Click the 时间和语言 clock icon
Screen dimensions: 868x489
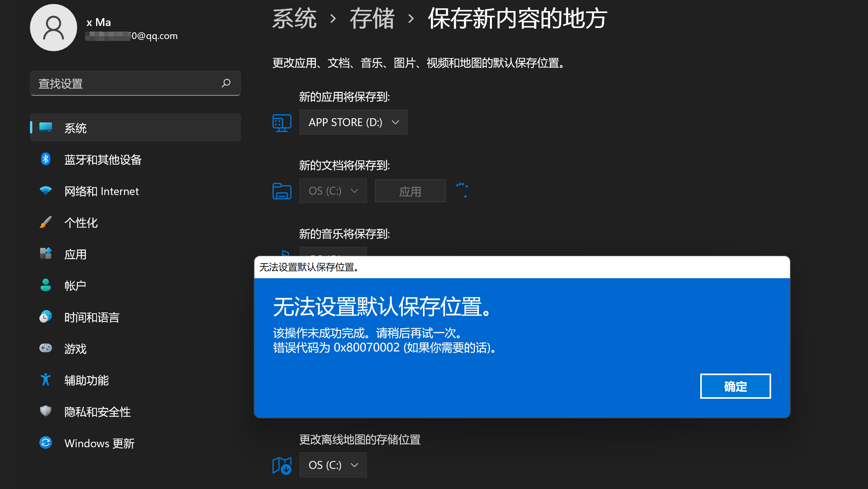[46, 317]
